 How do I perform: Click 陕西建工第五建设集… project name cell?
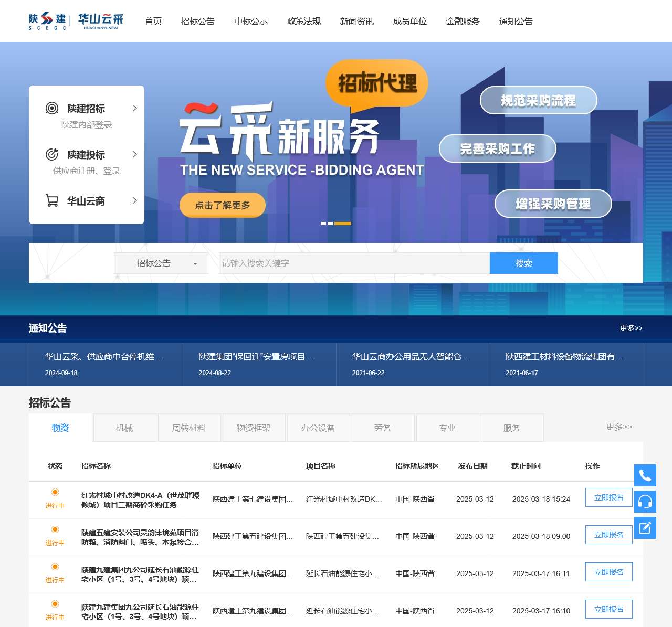342,536
